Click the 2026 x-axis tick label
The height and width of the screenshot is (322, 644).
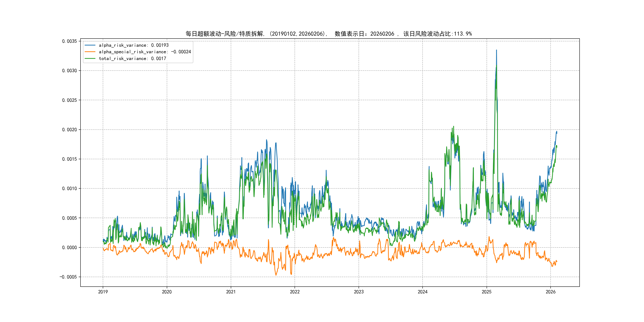[x=551, y=292]
